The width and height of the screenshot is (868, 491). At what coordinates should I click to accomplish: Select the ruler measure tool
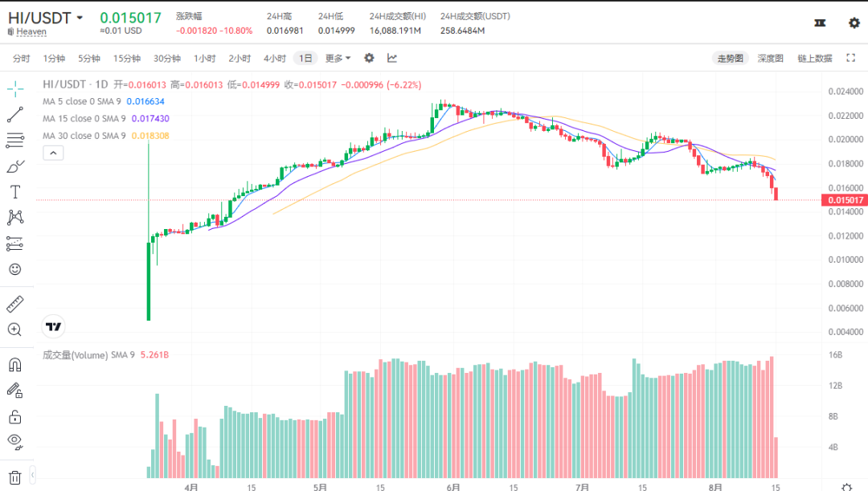pyautogui.click(x=14, y=304)
